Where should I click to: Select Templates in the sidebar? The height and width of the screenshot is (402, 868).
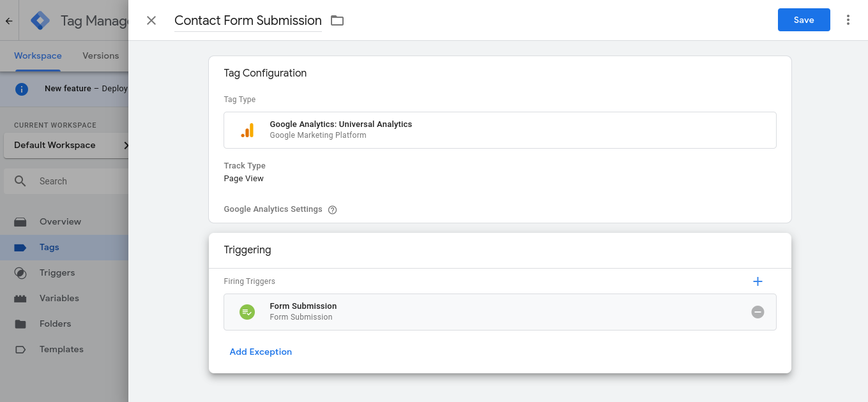click(61, 349)
